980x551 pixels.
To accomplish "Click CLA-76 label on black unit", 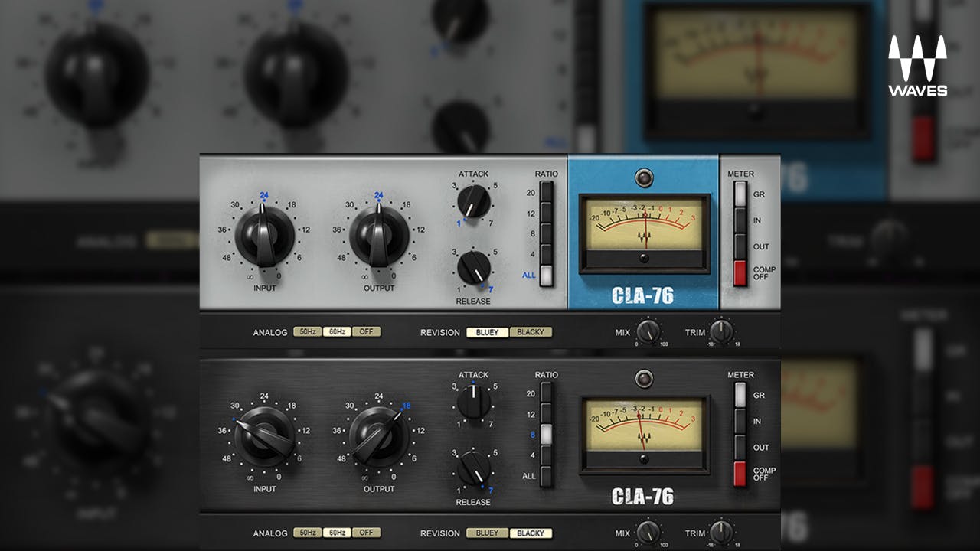I will pos(643,497).
